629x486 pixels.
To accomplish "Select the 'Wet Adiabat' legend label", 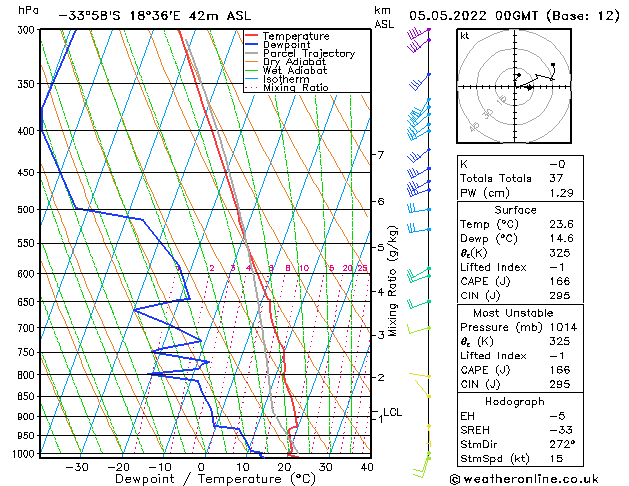I will point(295,70).
